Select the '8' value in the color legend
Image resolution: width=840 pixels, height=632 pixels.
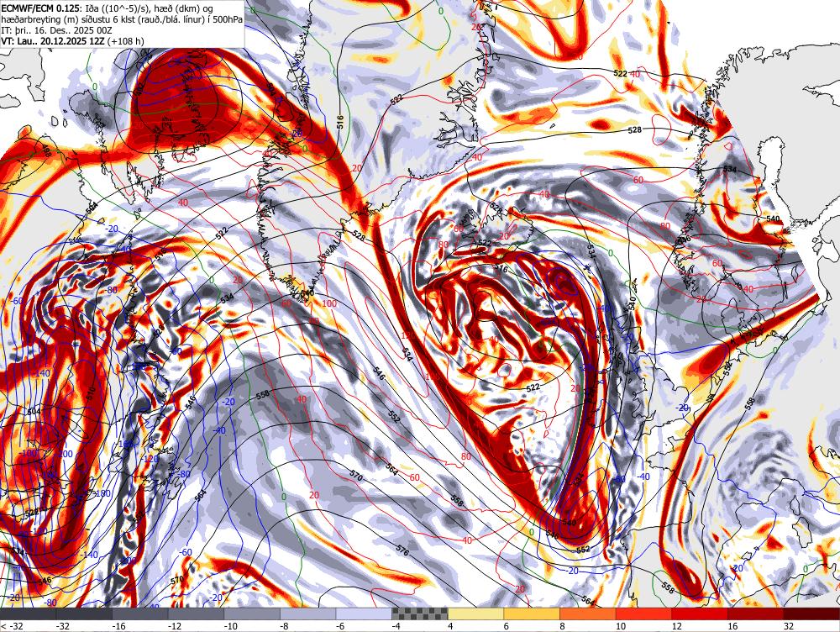(562, 626)
